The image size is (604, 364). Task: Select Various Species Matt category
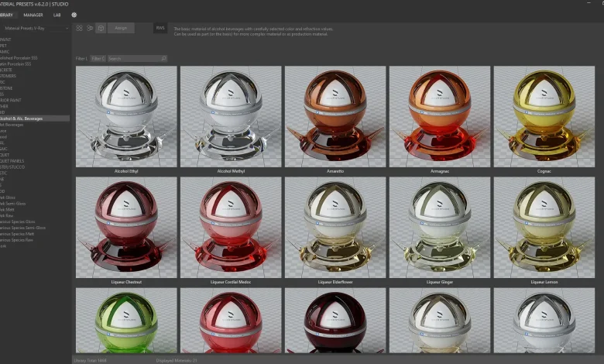click(x=17, y=234)
